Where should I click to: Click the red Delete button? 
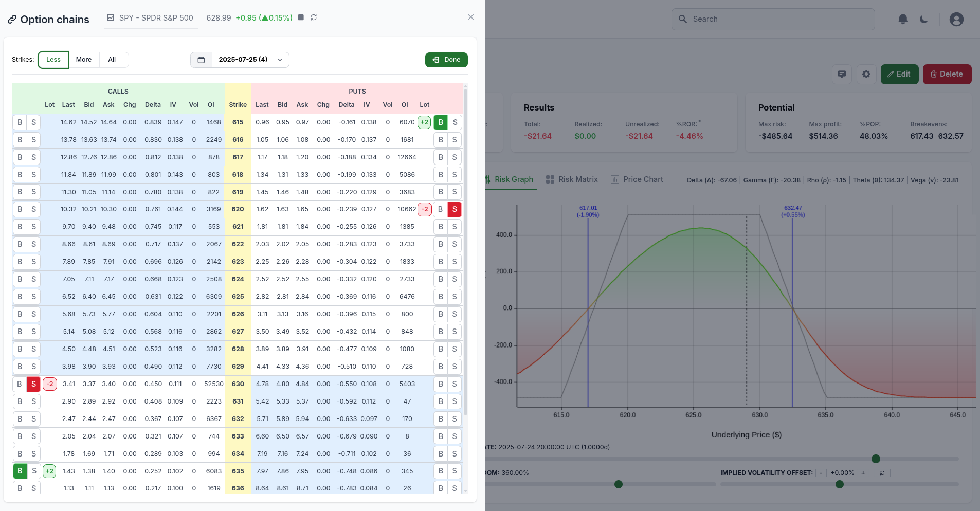(x=947, y=74)
